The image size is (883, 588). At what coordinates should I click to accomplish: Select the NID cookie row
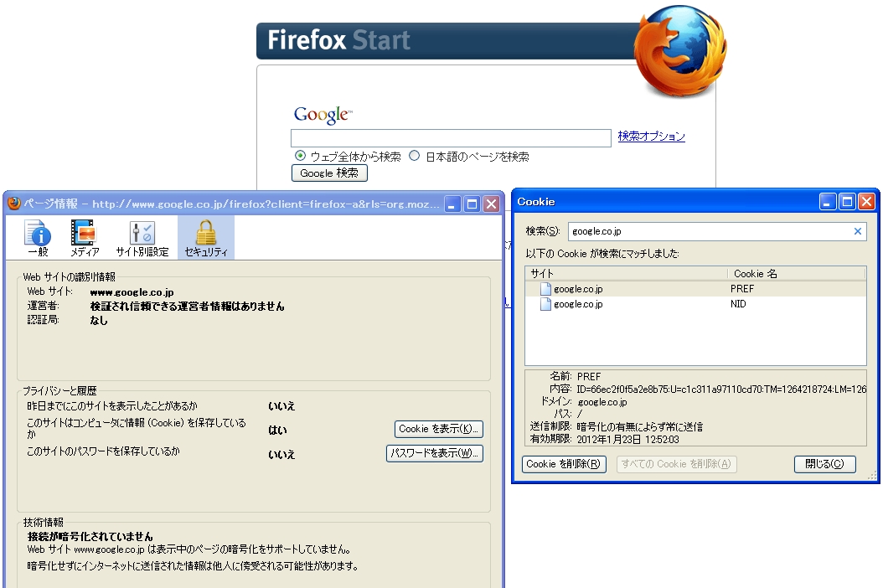(x=695, y=304)
